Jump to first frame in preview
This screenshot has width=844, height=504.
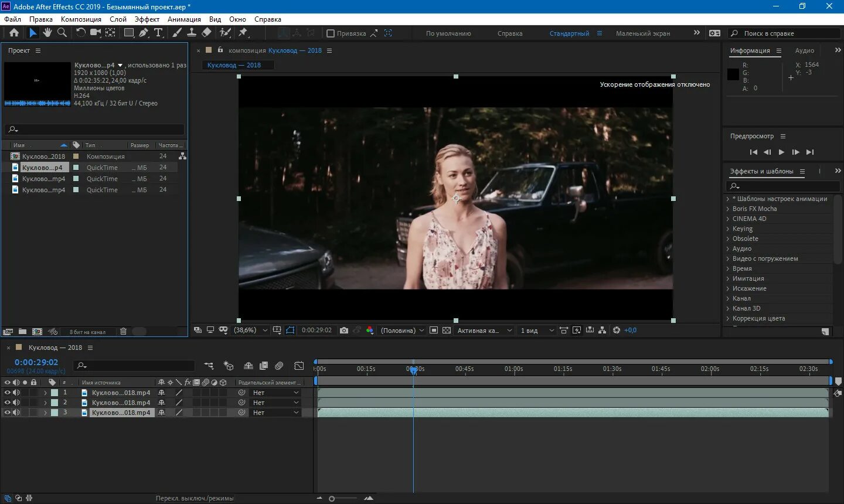pos(754,152)
